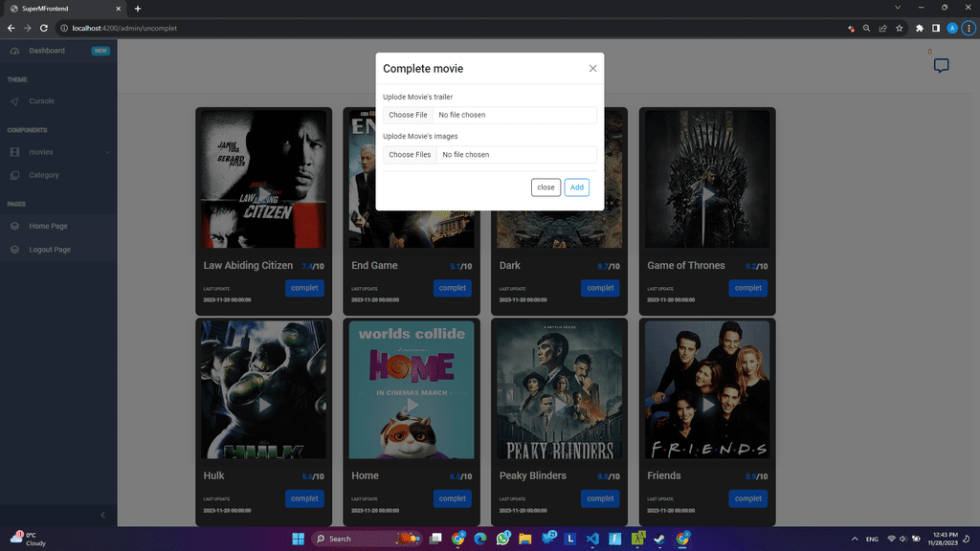
Task: Open a new browser tab
Action: [138, 9]
